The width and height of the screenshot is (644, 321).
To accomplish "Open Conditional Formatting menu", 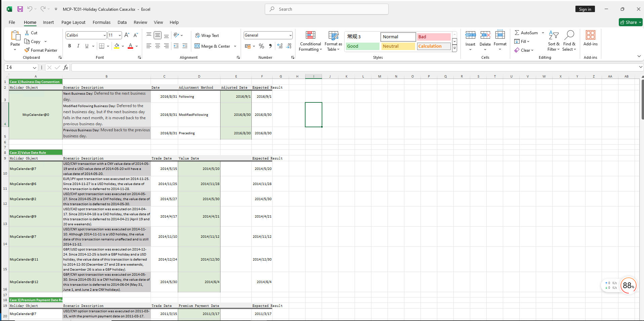I will (311, 41).
